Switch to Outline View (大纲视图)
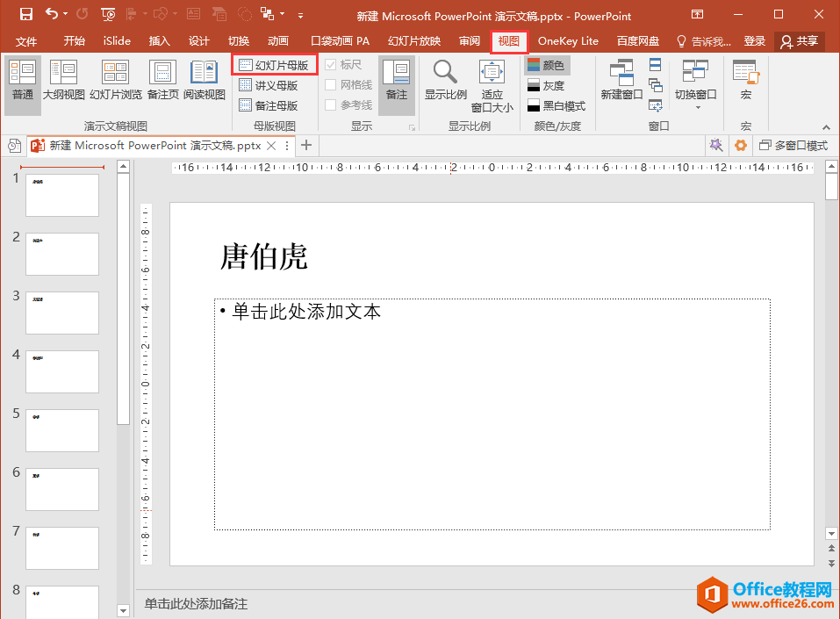This screenshot has width=840, height=619. [64, 80]
